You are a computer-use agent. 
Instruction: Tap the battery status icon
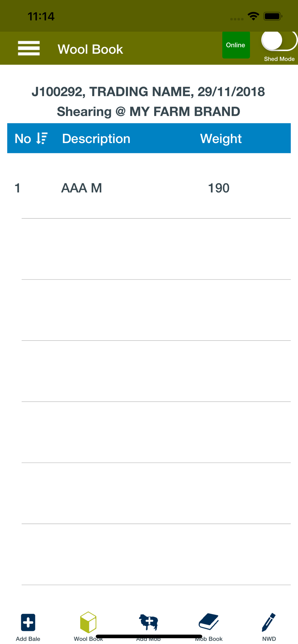273,16
